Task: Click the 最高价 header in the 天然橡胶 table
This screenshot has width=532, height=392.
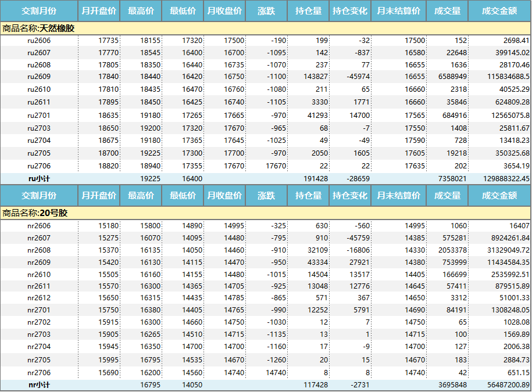Action: (141, 11)
